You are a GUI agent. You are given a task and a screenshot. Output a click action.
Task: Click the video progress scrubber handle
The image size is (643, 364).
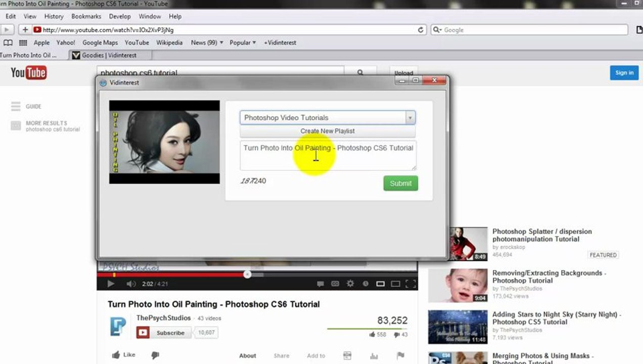[x=247, y=275]
